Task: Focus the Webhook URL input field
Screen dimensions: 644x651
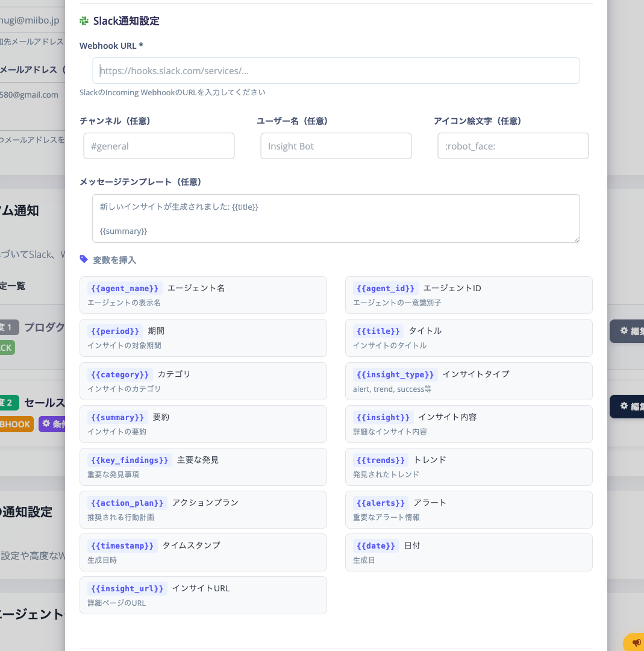Action: (336, 71)
